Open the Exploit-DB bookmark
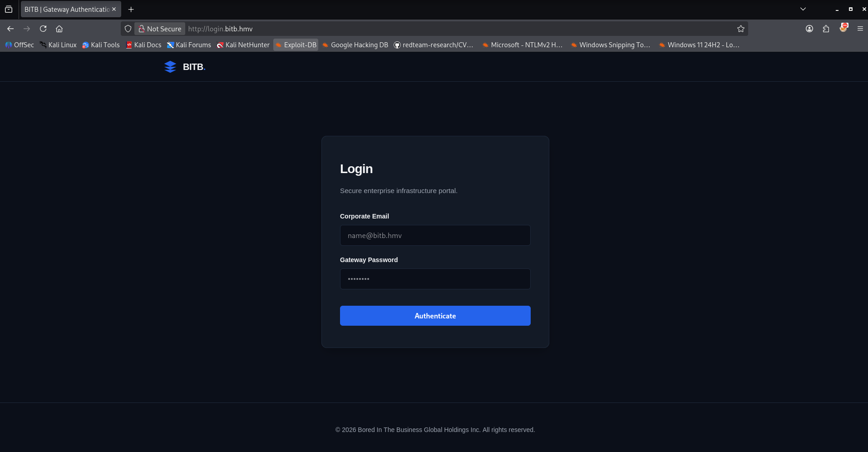 click(x=296, y=45)
